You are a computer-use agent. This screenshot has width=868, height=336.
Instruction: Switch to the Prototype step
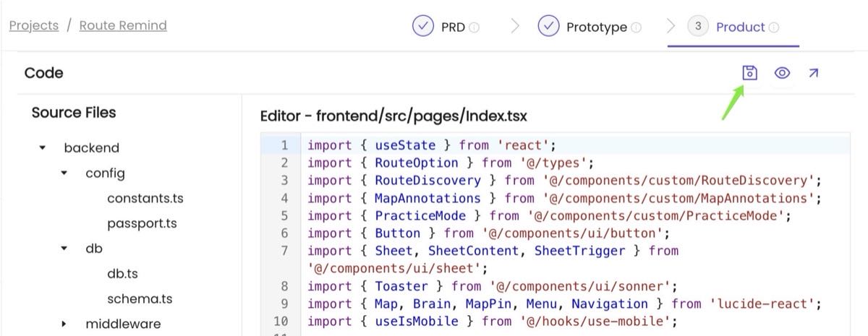[x=596, y=27]
